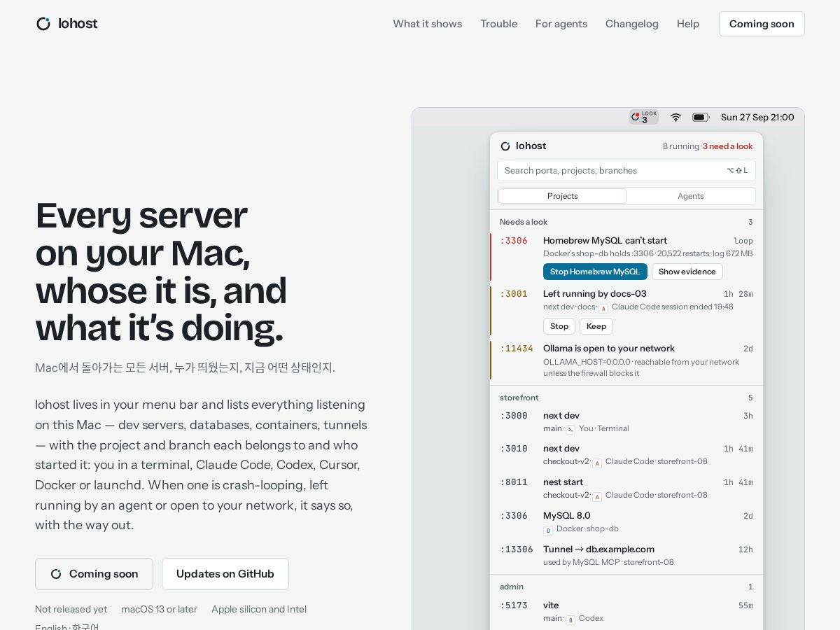
Task: Select Left running by docs-03 row
Action: 626,311
